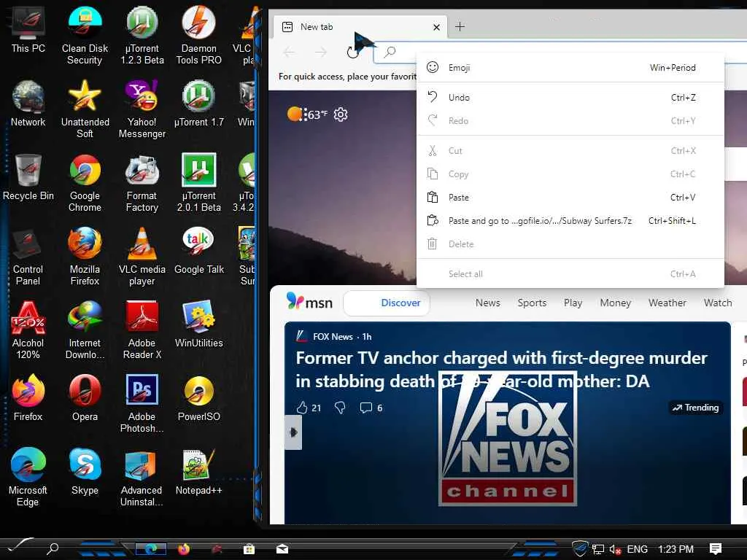Select Undo in the context menu
This screenshot has width=747, height=560.
pos(570,98)
